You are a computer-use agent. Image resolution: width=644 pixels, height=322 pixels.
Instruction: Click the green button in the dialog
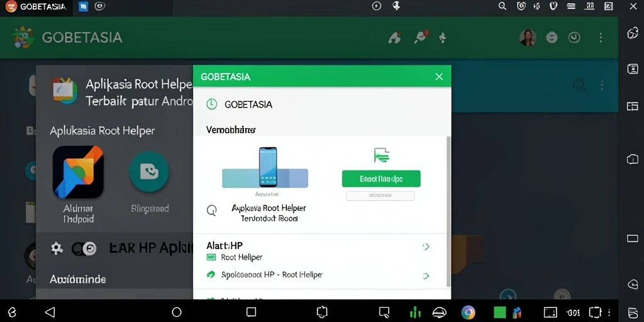click(381, 179)
